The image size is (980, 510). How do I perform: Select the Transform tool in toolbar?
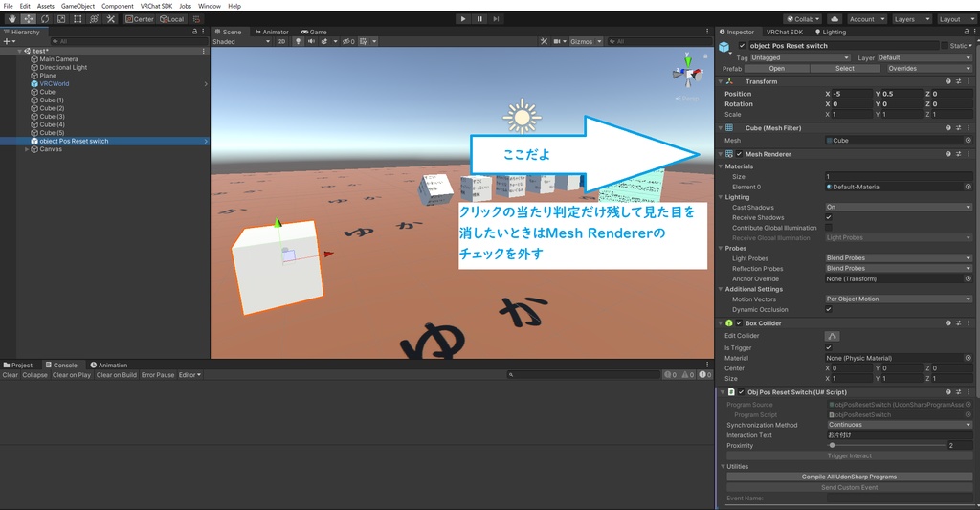tap(94, 19)
